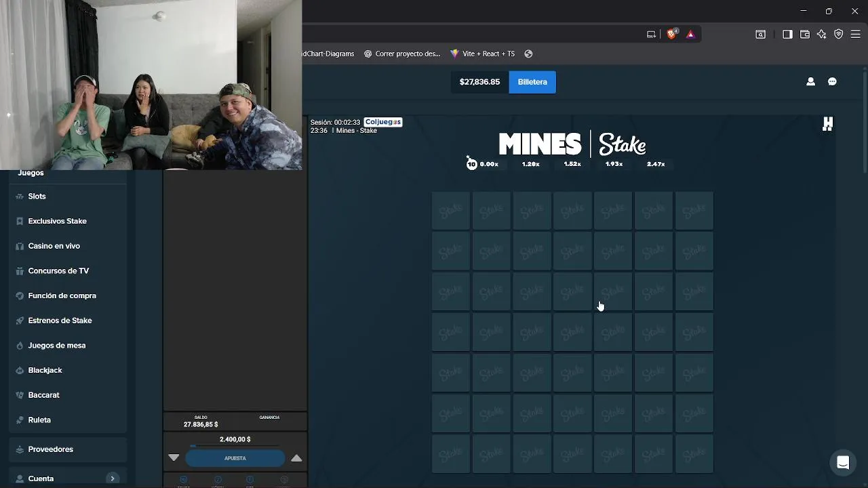
Task: Click the mines count bomb icon showing 10
Action: (471, 163)
